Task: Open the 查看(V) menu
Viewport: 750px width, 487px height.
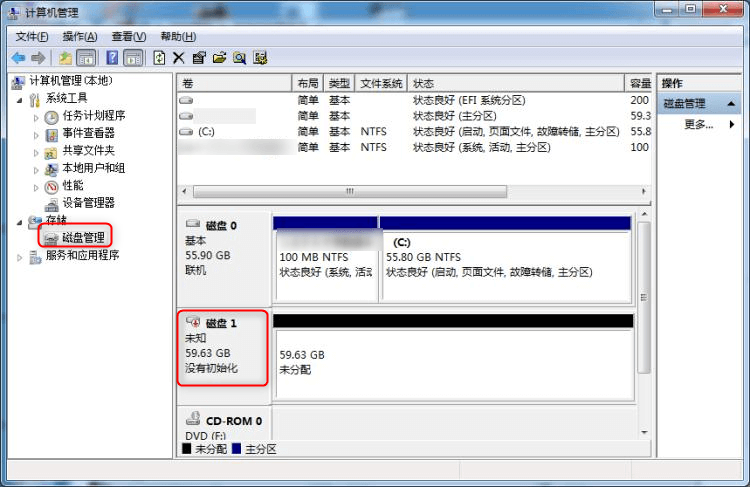Action: click(129, 36)
